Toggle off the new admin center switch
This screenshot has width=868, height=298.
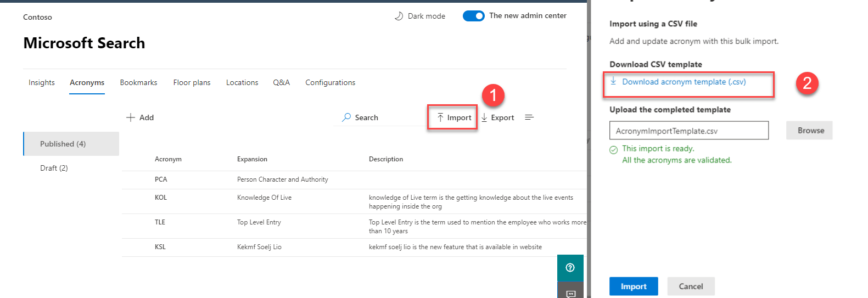pos(473,16)
